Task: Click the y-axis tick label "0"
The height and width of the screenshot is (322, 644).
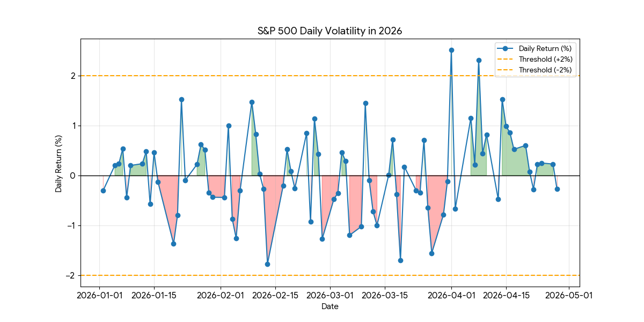Action: 72,175
